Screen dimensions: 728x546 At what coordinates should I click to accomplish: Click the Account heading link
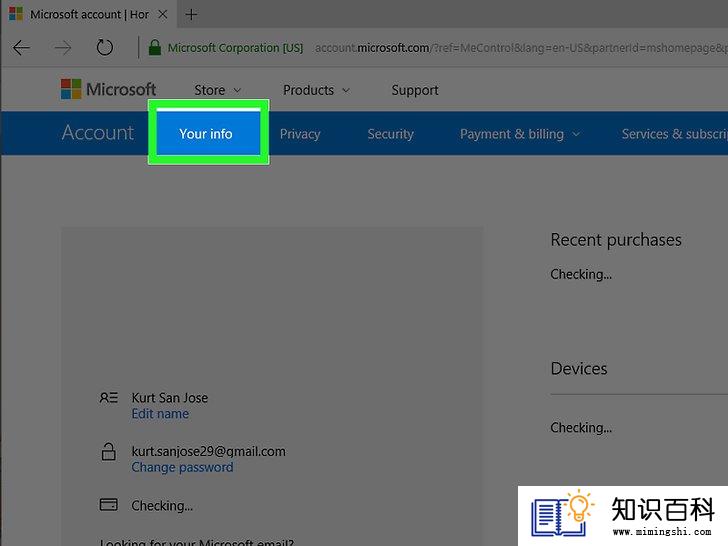98,133
